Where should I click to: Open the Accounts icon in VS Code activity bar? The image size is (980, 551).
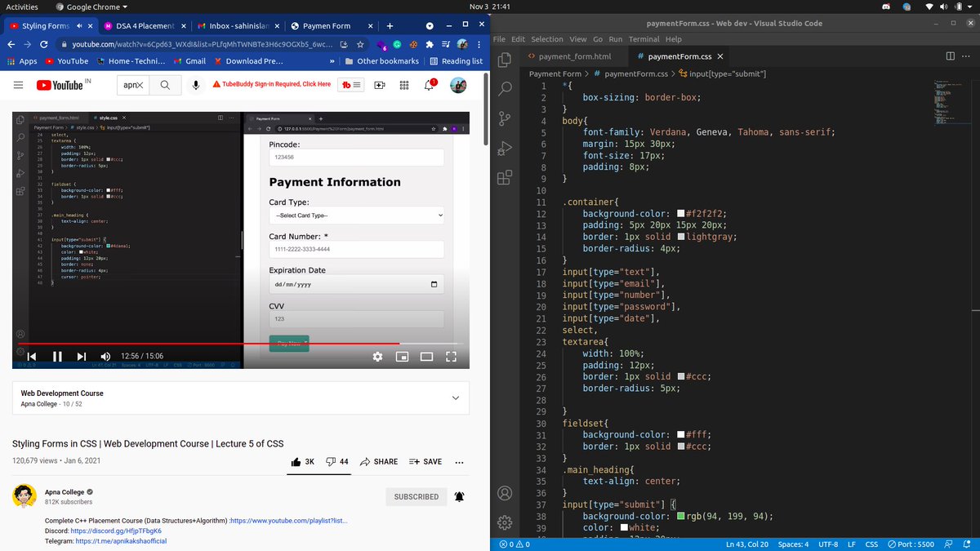tap(505, 493)
